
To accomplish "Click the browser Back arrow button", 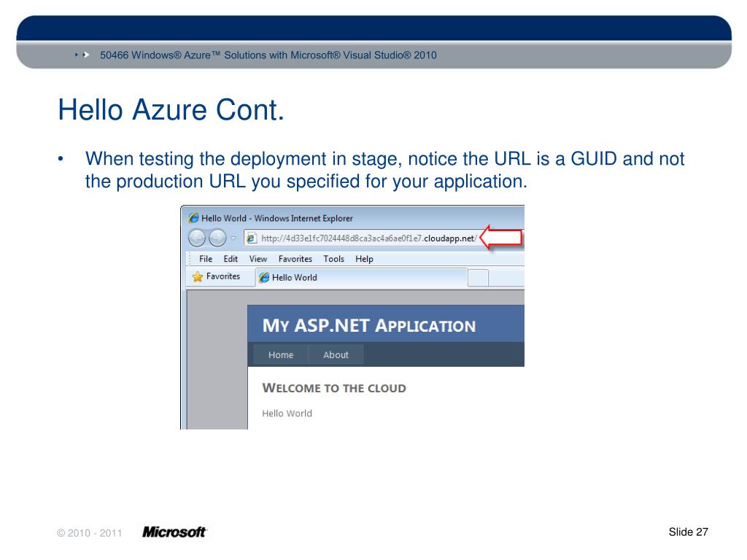I will click(x=197, y=238).
